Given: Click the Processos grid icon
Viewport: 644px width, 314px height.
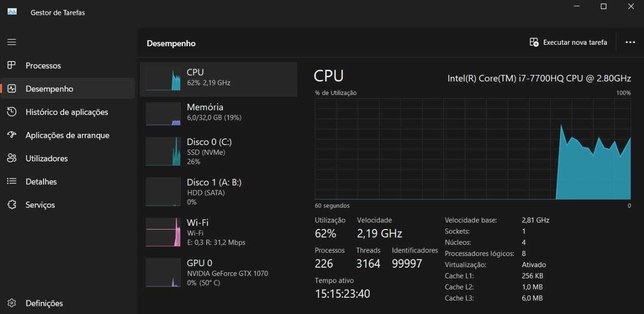Looking at the screenshot, I should 12,66.
